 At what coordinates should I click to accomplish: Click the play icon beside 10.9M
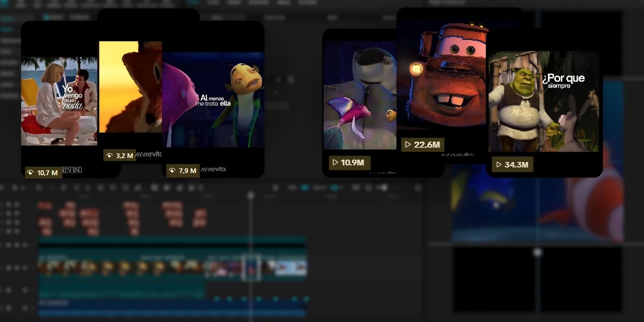point(335,163)
